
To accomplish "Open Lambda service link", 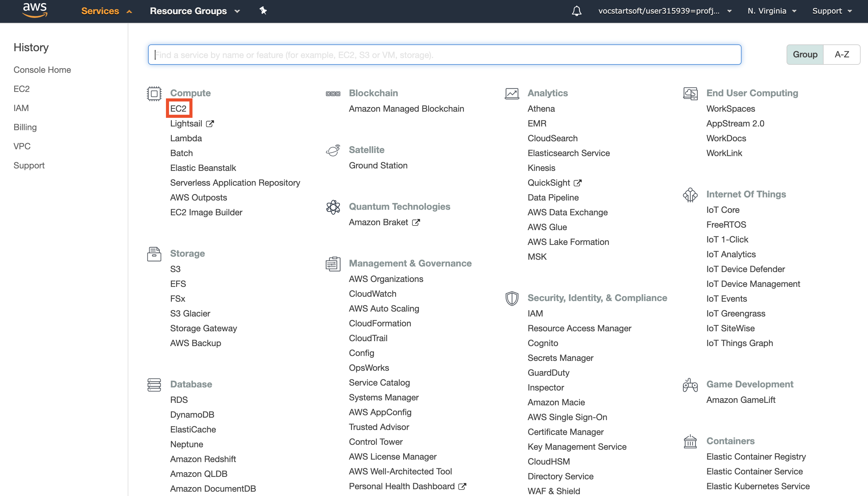I will point(186,138).
